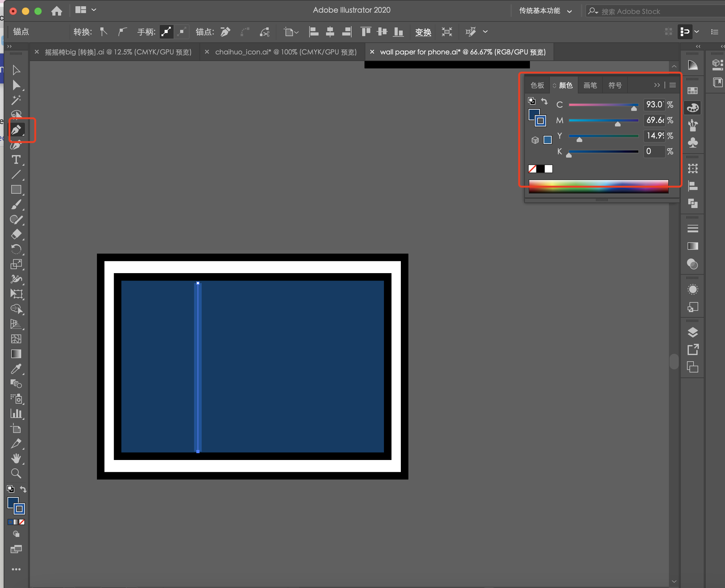Select the Artboard tool
Image resolution: width=725 pixels, height=588 pixels.
pos(16,429)
